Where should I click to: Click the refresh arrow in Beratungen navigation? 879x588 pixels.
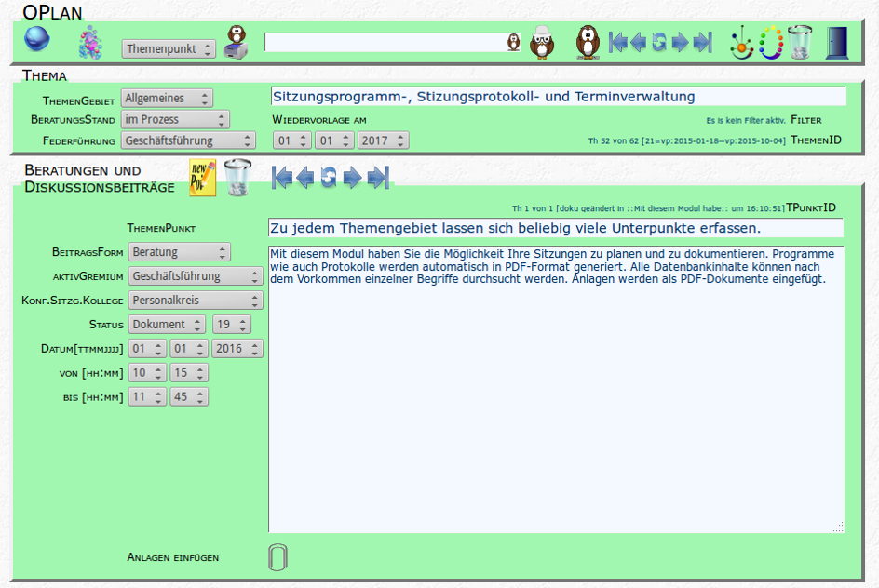(x=329, y=178)
